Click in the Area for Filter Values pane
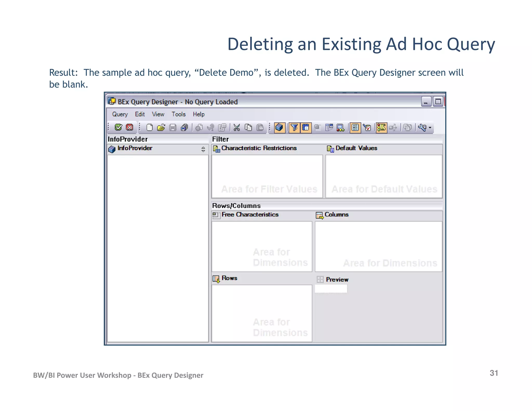This screenshot has height=411, width=532. [267, 176]
